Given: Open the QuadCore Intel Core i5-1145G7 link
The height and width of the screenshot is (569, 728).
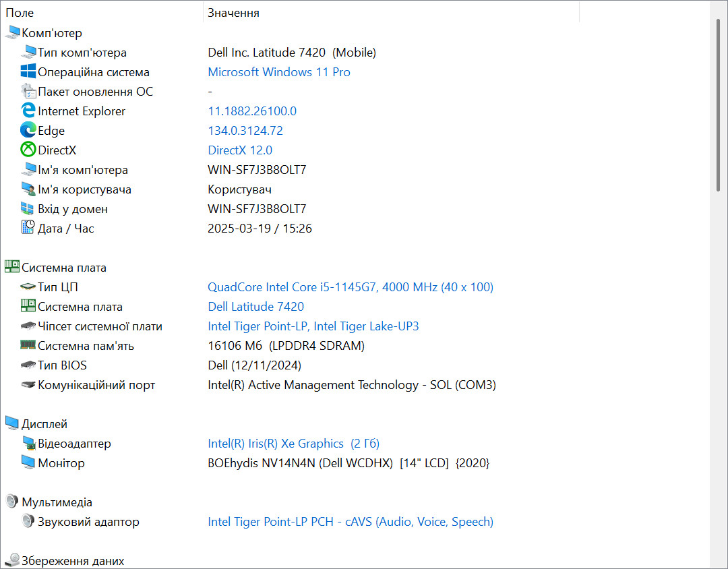Looking at the screenshot, I should [x=351, y=287].
